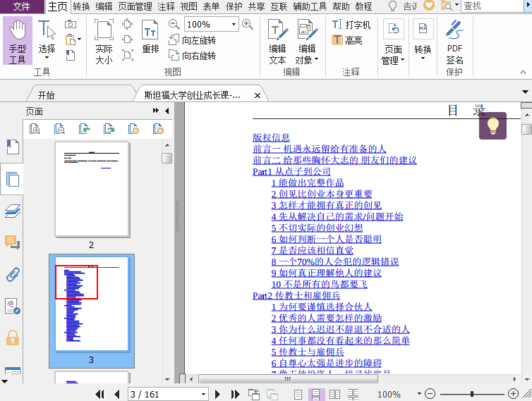The width and height of the screenshot is (532, 401).
Task: Open the bookmarks panel icon in sidebar
Action: click(13, 147)
